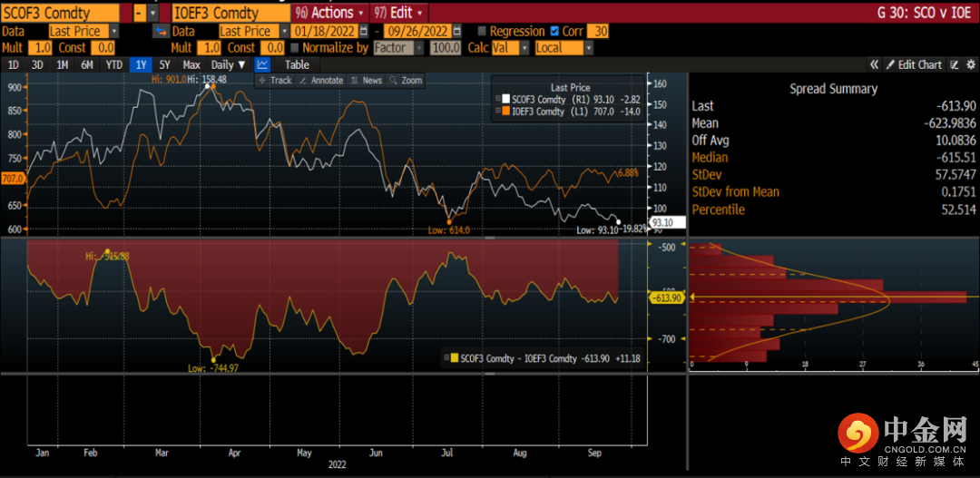Select the 5Y range tab

[164, 64]
